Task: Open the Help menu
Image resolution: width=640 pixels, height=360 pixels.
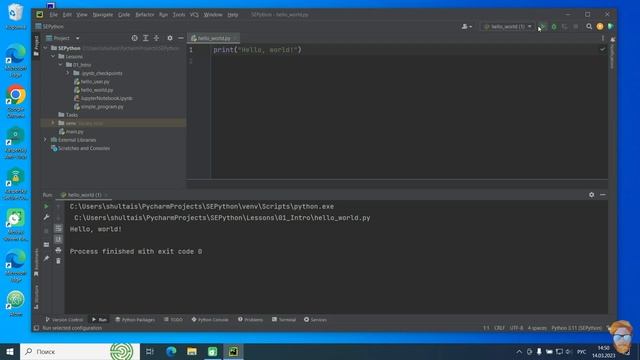Action: (x=233, y=15)
